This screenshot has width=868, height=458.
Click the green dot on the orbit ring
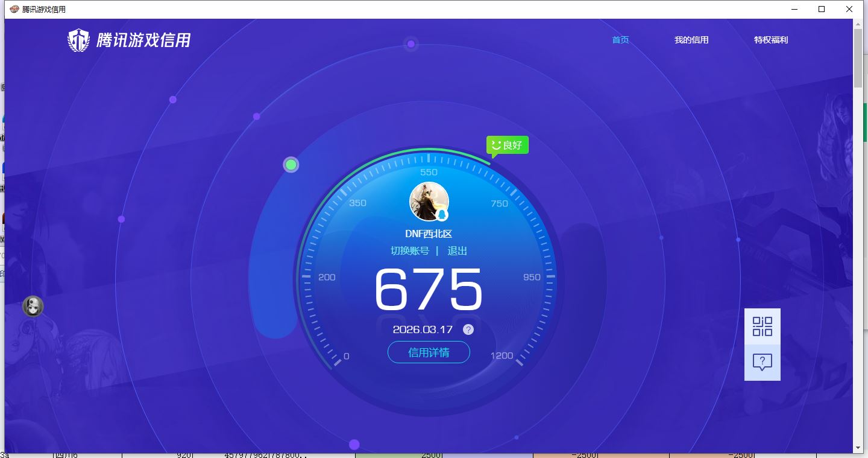pos(291,165)
